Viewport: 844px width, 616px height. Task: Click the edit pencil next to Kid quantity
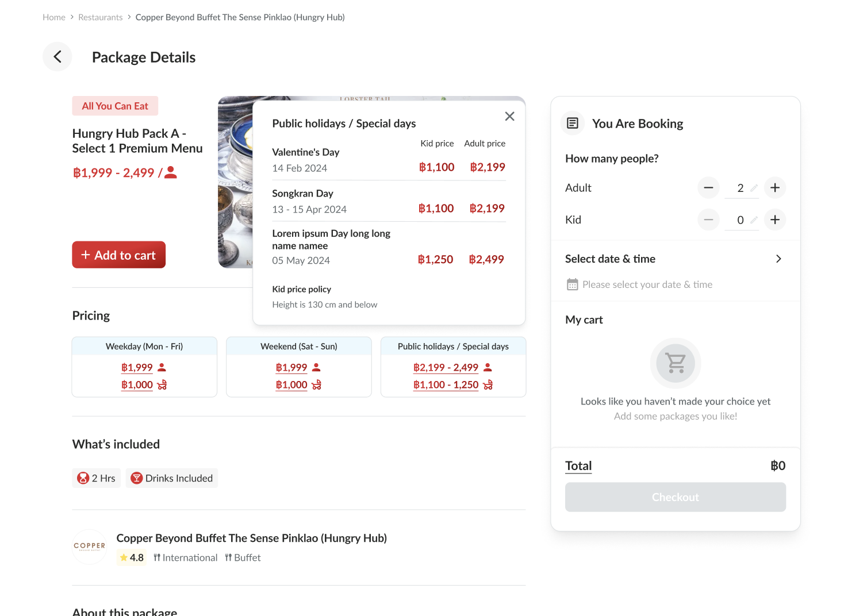coord(754,220)
